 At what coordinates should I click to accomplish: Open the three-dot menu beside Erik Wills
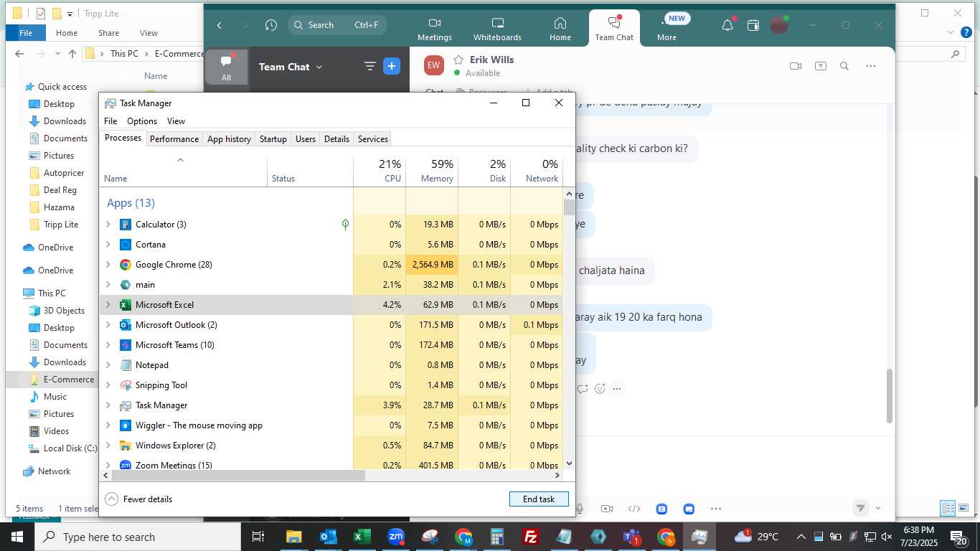click(x=871, y=66)
